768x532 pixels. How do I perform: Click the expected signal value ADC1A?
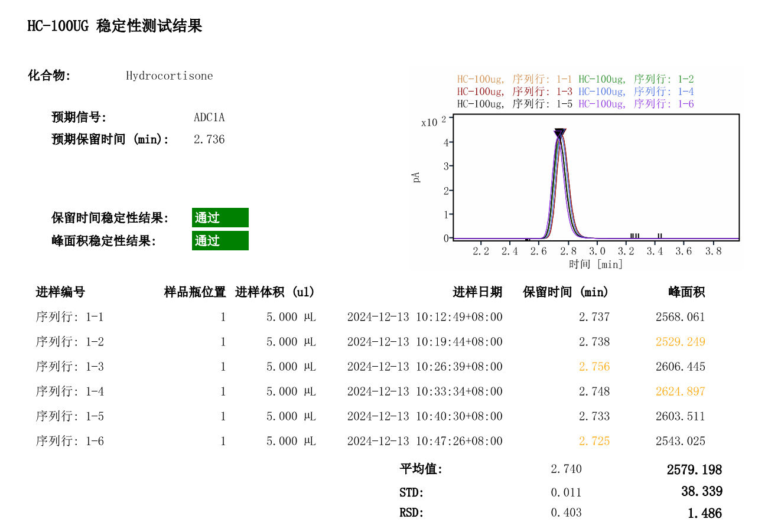(209, 117)
